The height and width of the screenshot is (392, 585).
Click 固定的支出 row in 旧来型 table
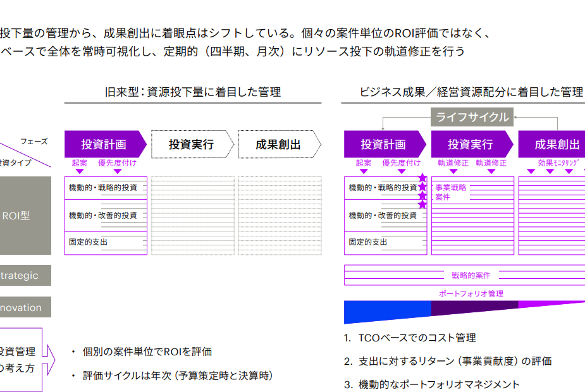click(x=106, y=243)
